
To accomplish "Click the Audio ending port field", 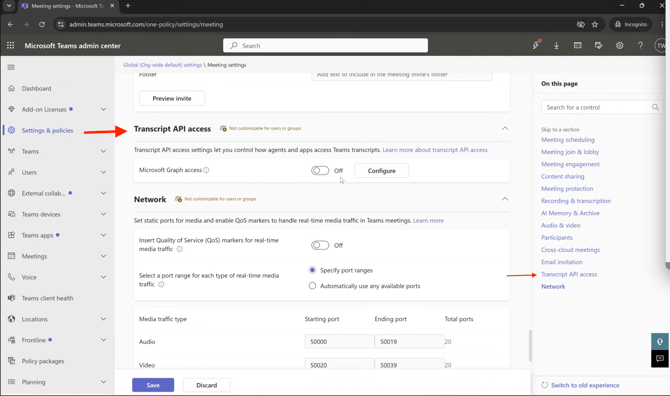I will pos(409,342).
